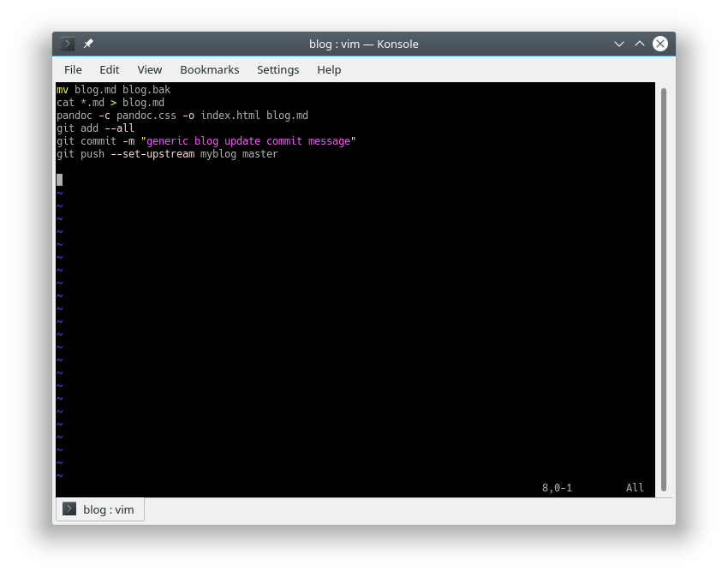728x577 pixels.
Task: Click the line 'git add --all'
Action: (95, 128)
